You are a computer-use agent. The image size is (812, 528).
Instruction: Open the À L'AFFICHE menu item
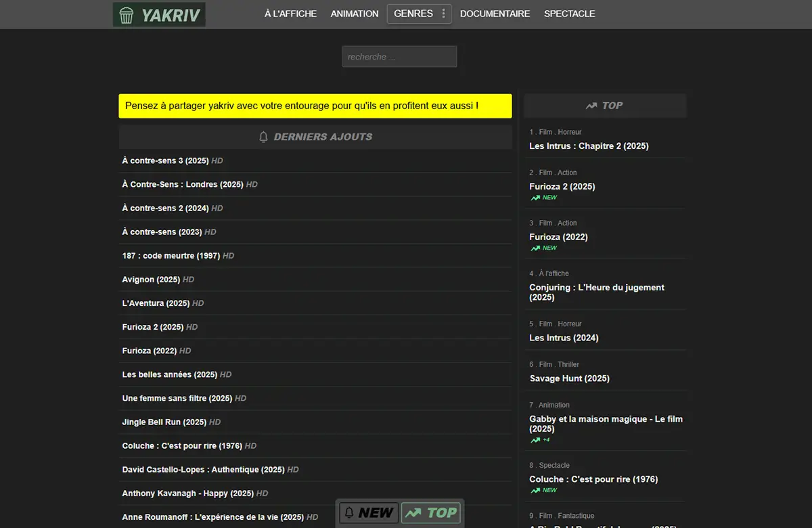(290, 14)
